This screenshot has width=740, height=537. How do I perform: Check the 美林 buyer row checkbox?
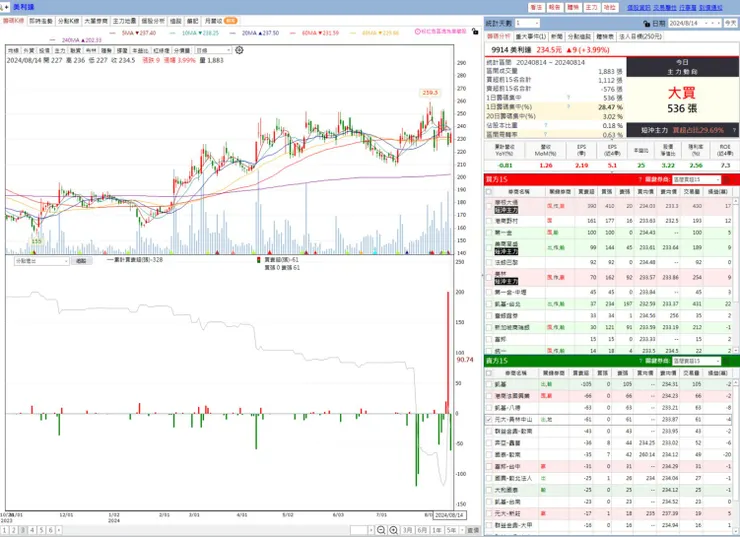tap(489, 277)
